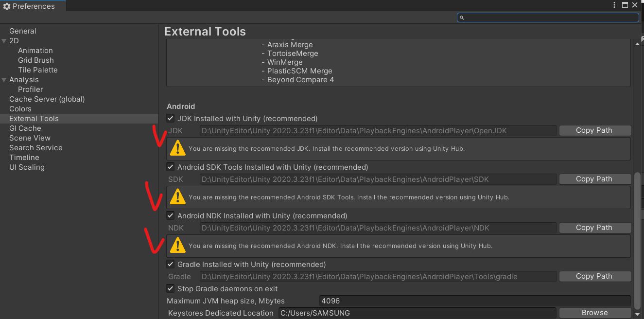Click the warning icon for missing Android SDK Tools

tap(177, 196)
